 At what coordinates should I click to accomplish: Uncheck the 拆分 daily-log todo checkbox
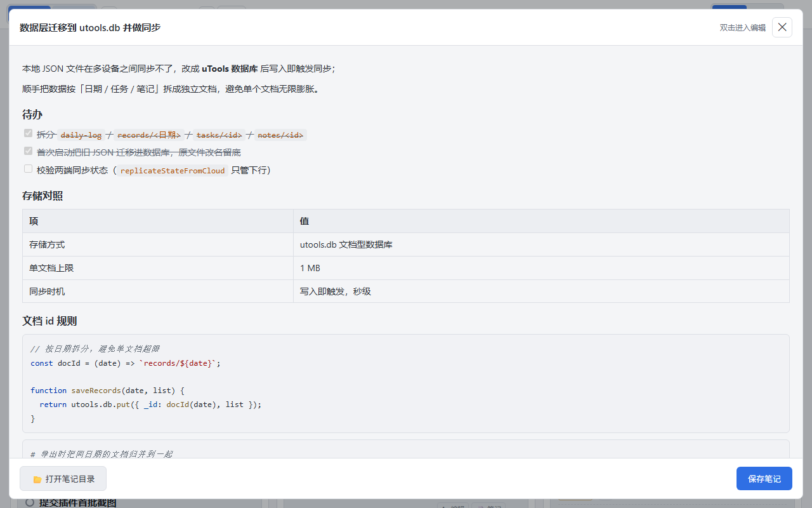(28, 133)
